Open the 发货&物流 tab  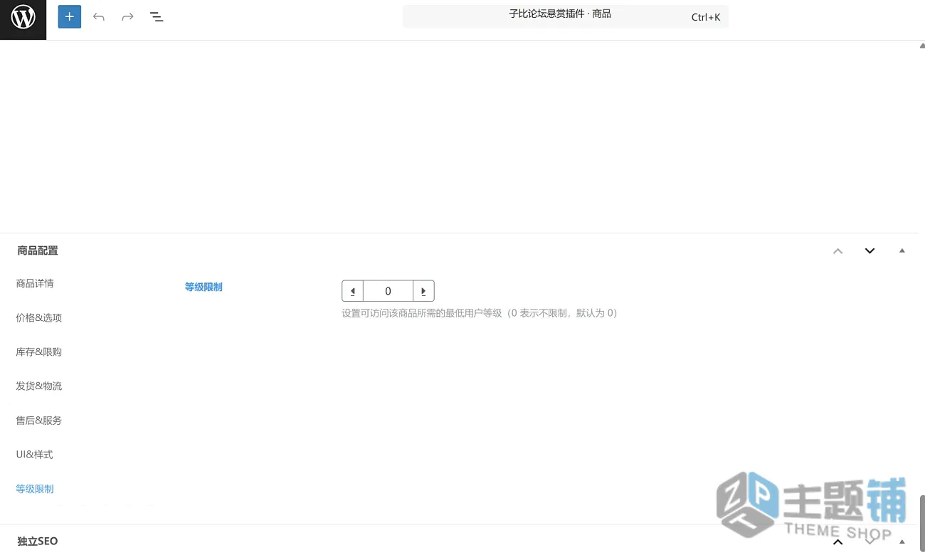point(39,386)
